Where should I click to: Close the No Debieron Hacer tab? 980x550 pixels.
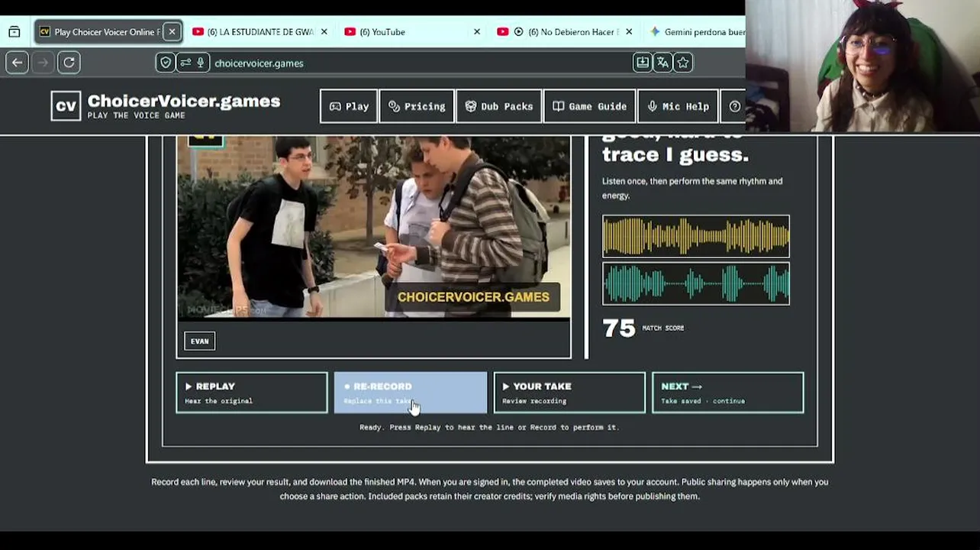point(629,31)
